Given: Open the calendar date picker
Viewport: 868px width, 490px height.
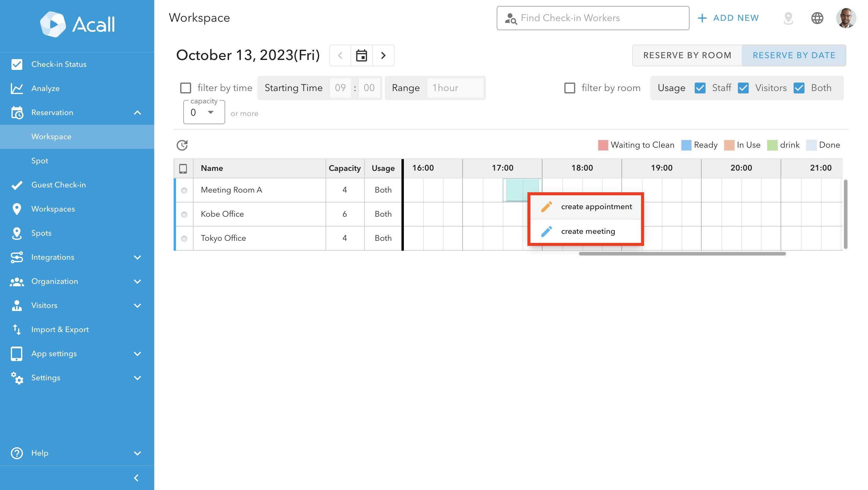Looking at the screenshot, I should 362,55.
